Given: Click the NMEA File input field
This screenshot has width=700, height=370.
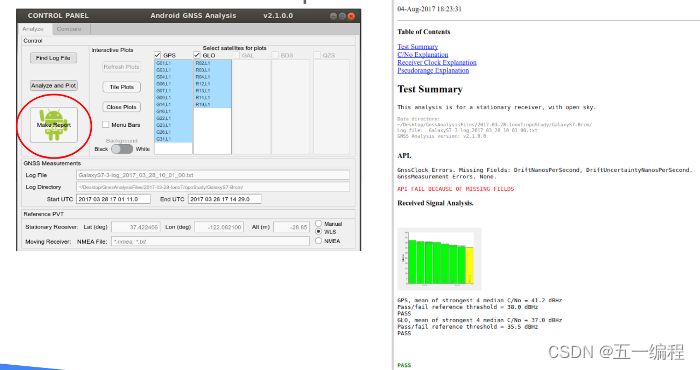Looking at the screenshot, I should click(x=210, y=241).
